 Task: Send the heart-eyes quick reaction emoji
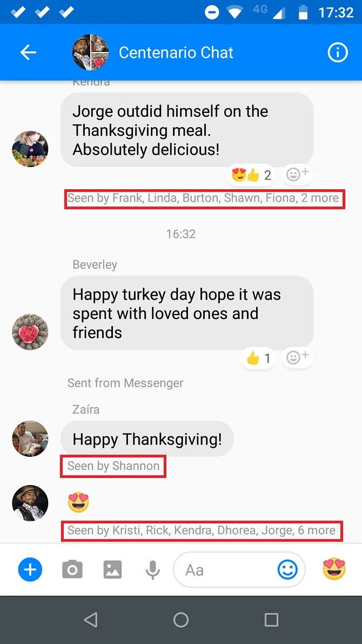334,569
